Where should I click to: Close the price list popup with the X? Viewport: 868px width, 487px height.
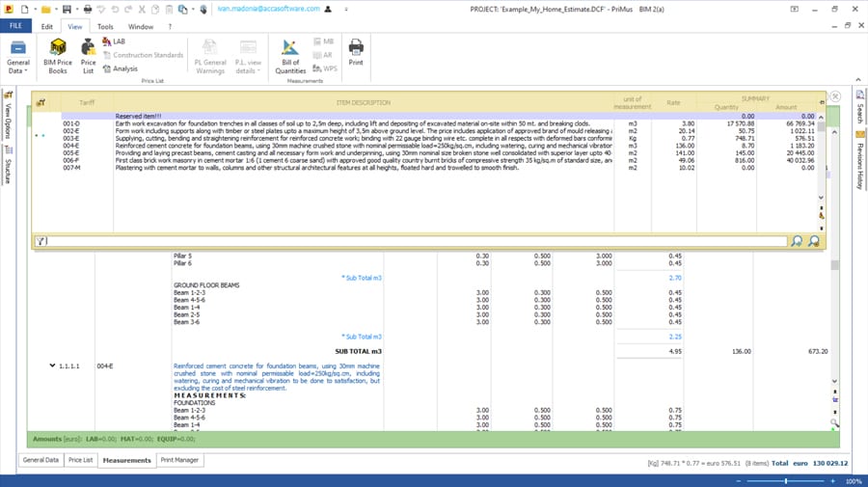[x=835, y=96]
